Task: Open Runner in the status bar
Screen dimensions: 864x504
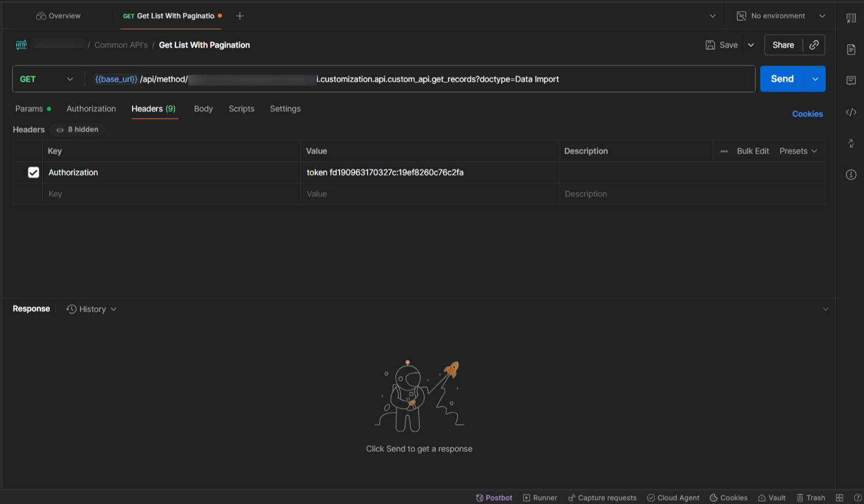Action: 540,498
